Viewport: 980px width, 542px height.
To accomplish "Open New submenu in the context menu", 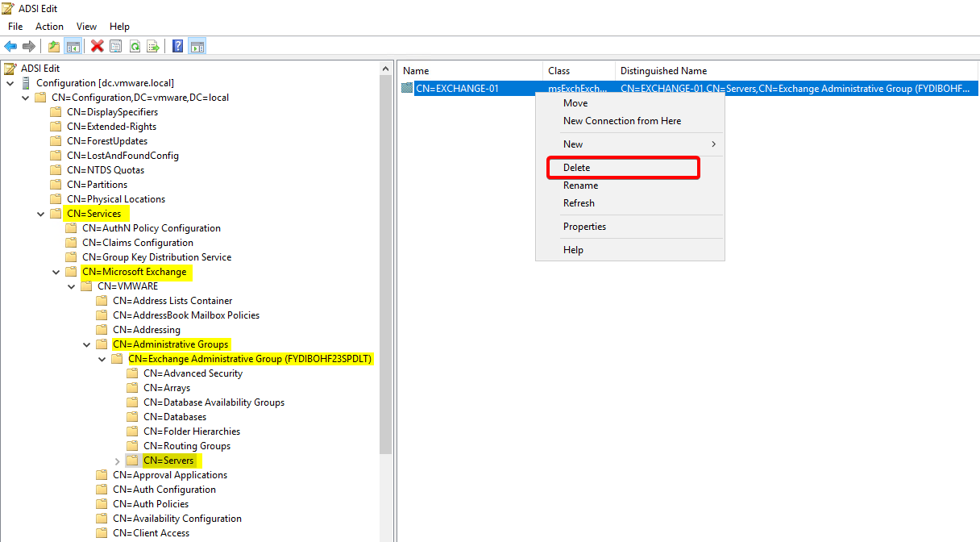I will pos(573,144).
